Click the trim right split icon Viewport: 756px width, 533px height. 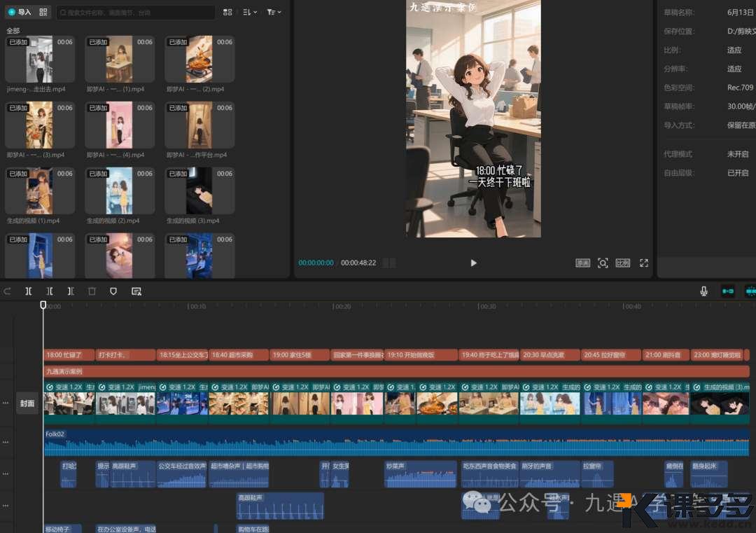tap(71, 291)
